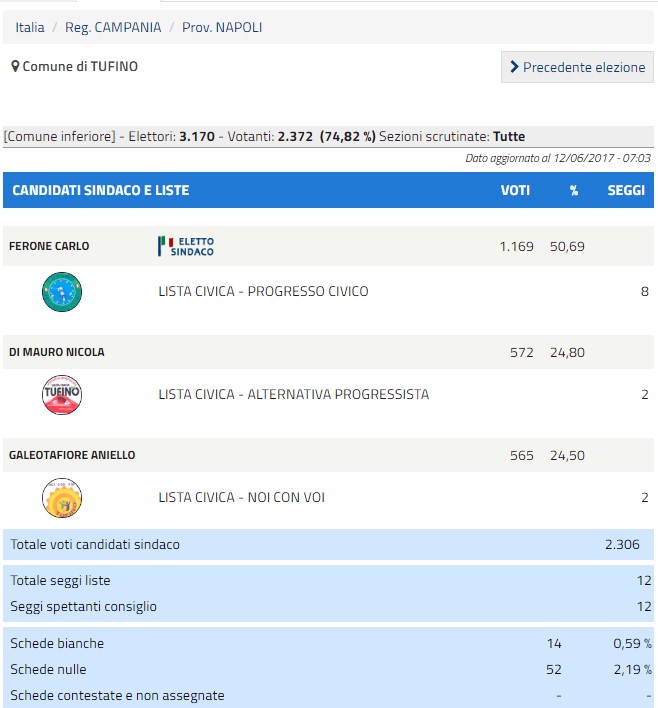Click the 2,19 % null ballots value
The height and width of the screenshot is (708, 658).
tap(632, 669)
